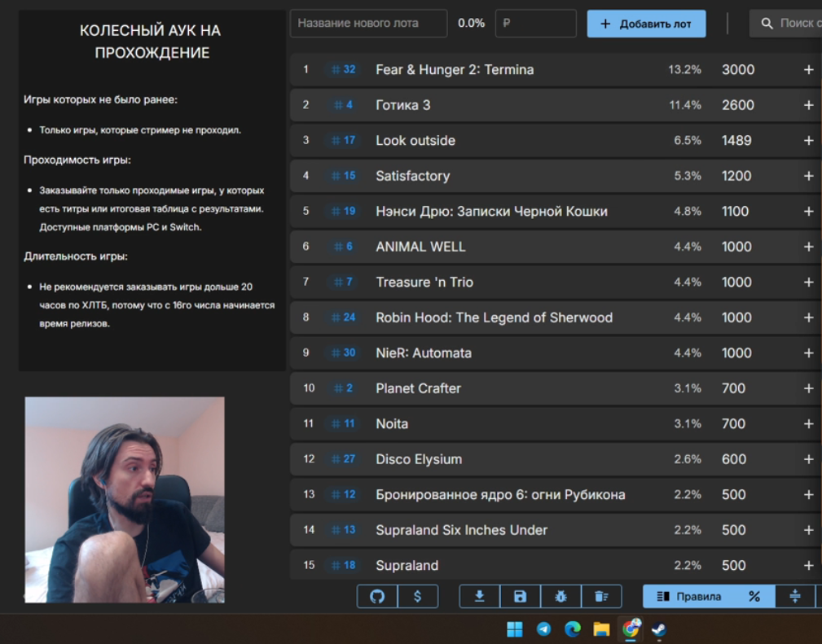Click the webcam video thumbnail
This screenshot has width=822, height=644.
click(x=125, y=499)
